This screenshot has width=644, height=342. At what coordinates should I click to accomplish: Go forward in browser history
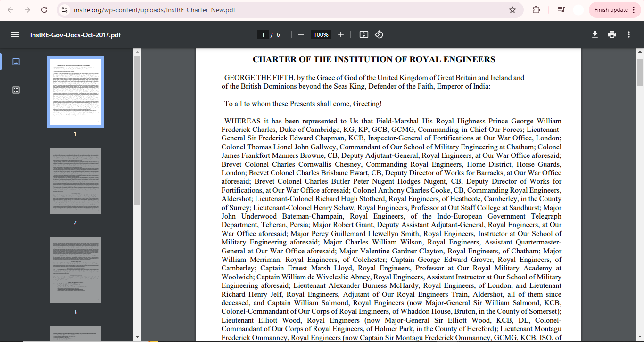pyautogui.click(x=27, y=10)
